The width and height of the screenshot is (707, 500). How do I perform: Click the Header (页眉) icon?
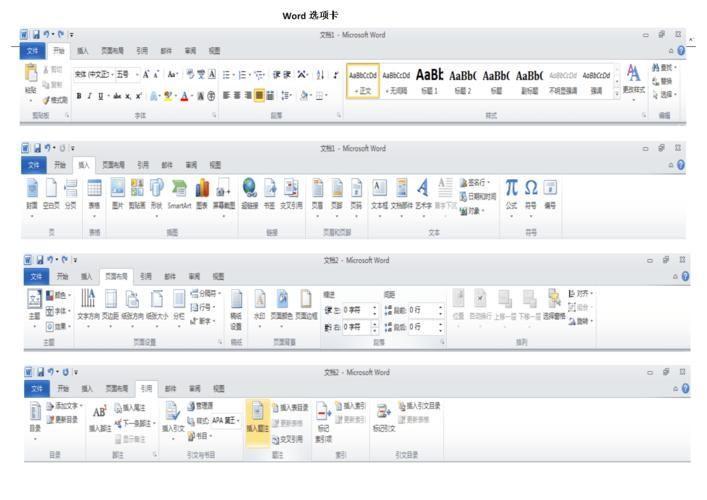[317, 188]
